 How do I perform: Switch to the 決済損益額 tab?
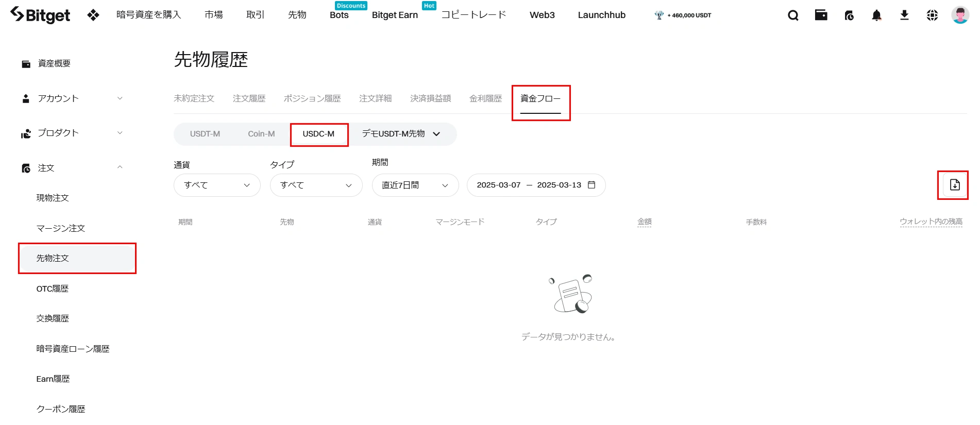[x=430, y=98]
